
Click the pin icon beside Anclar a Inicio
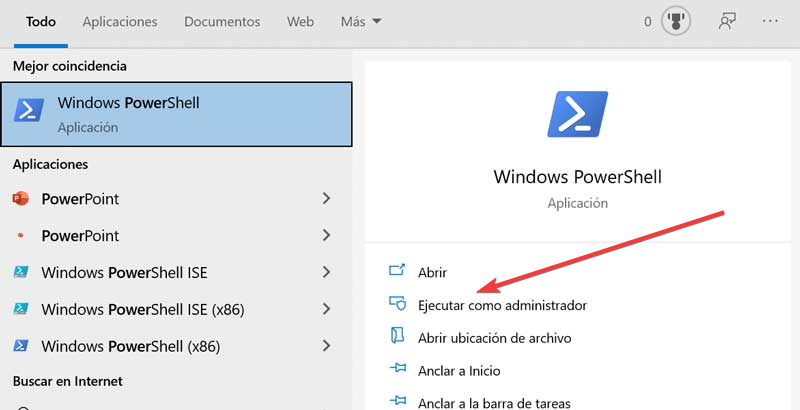pos(397,369)
